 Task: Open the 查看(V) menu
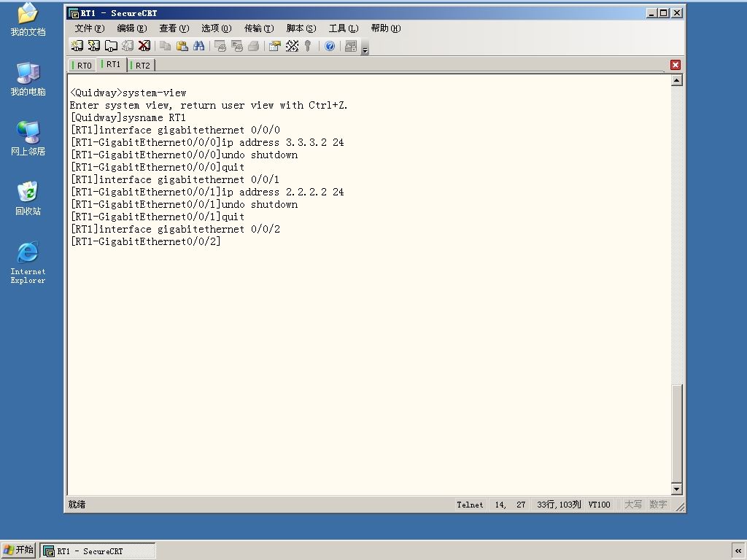point(174,28)
